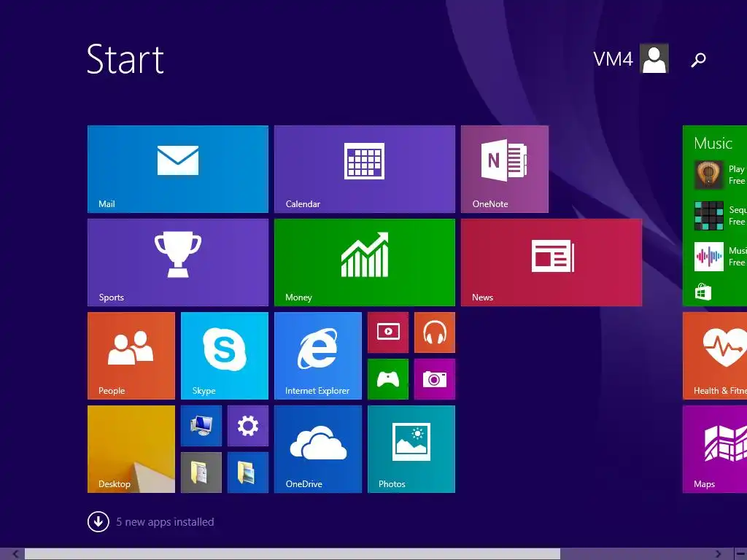Screen dimensions: 747x560
Task: Open the People tile
Action: (131, 356)
